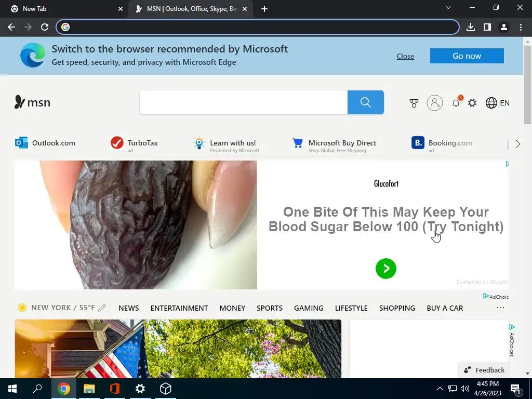The width and height of the screenshot is (532, 399).
Task: Click the Go now button
Action: [467, 56]
